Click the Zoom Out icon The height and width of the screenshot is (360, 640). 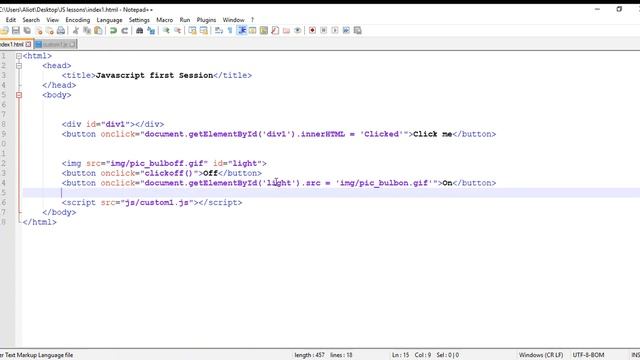[178, 31]
